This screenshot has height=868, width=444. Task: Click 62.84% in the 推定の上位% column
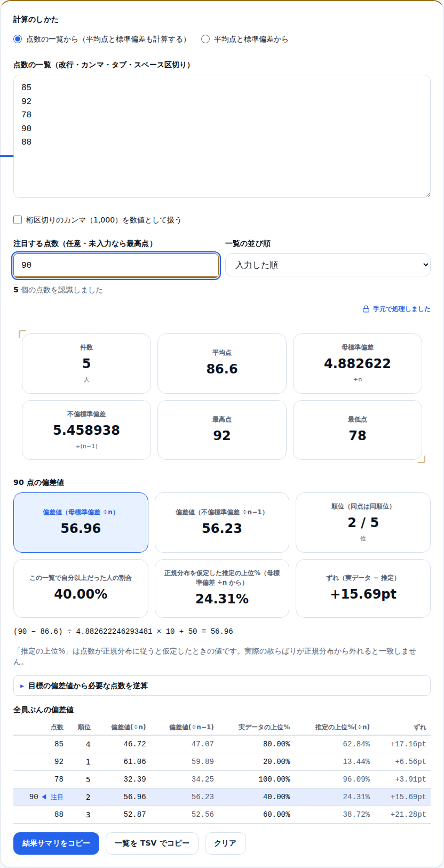[356, 744]
